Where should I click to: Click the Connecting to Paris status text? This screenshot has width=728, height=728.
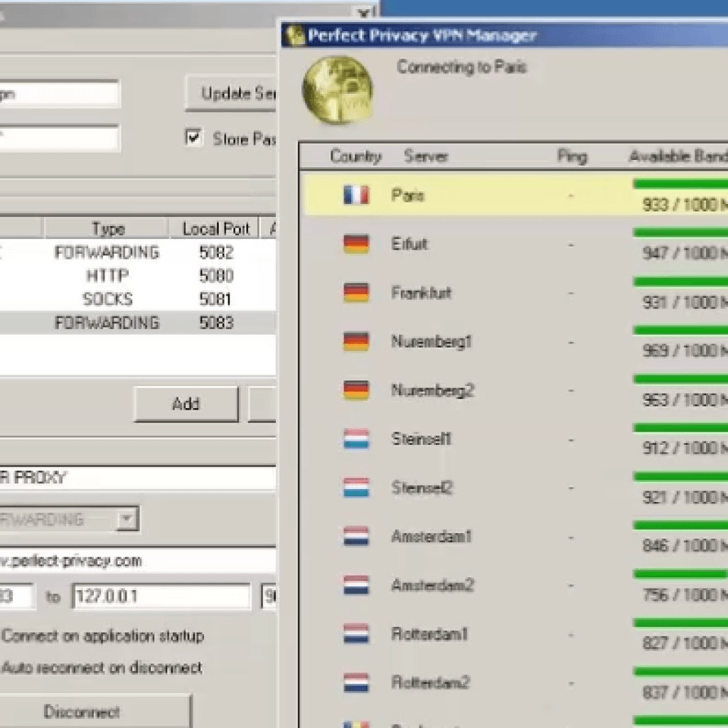[x=461, y=67]
